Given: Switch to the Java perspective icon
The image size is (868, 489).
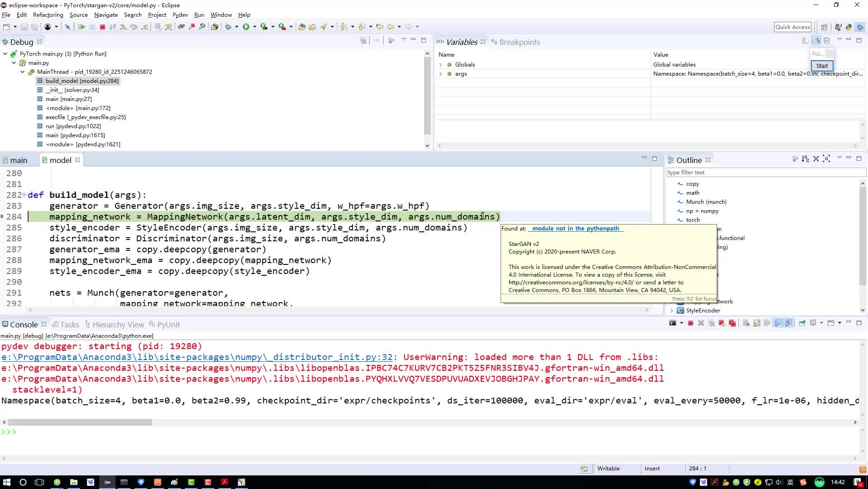Looking at the screenshot, I should coord(838,27).
